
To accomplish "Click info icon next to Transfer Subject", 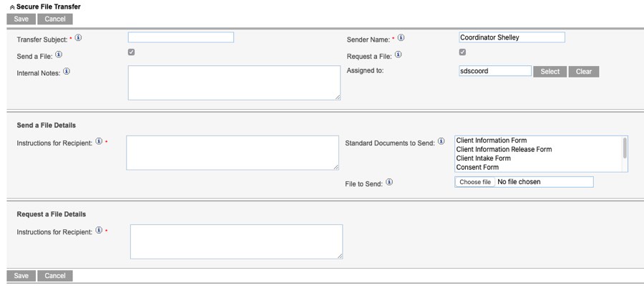I will pyautogui.click(x=78, y=38).
